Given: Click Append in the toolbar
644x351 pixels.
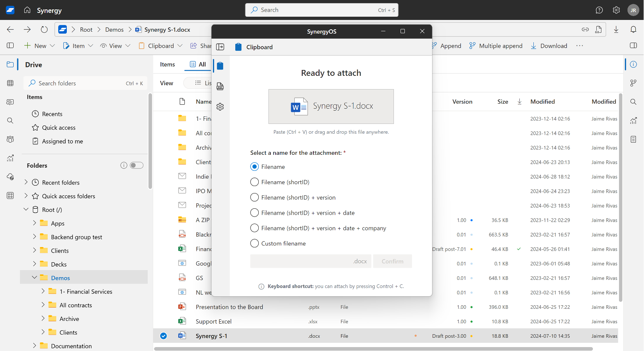Looking at the screenshot, I should tap(447, 46).
